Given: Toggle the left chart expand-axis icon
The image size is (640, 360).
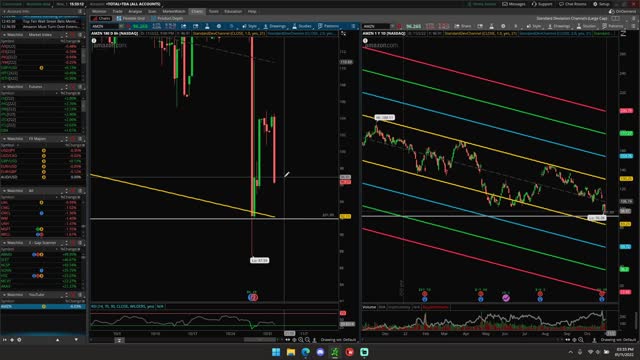Looking at the screenshot, I should [343, 33].
